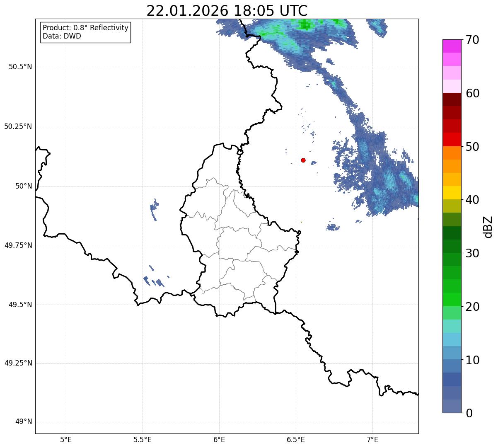Click the bright green colorbar segment at 20
Screen dimensions: 498x448
(x=452, y=299)
